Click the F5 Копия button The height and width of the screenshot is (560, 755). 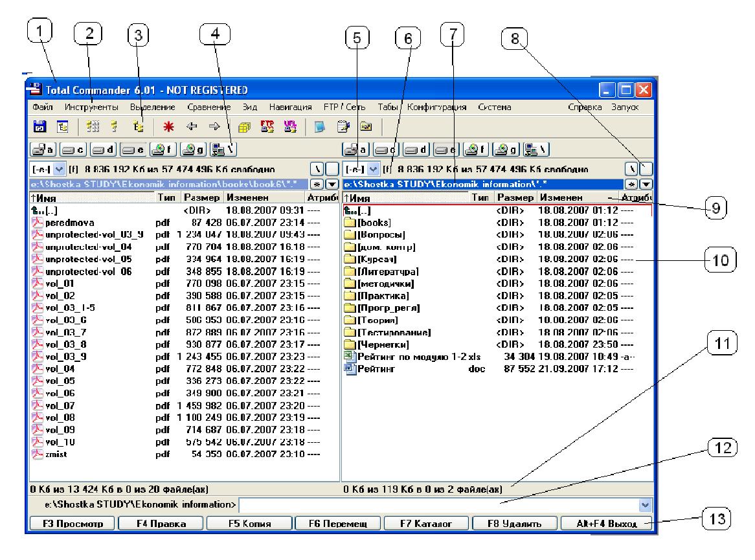(249, 523)
